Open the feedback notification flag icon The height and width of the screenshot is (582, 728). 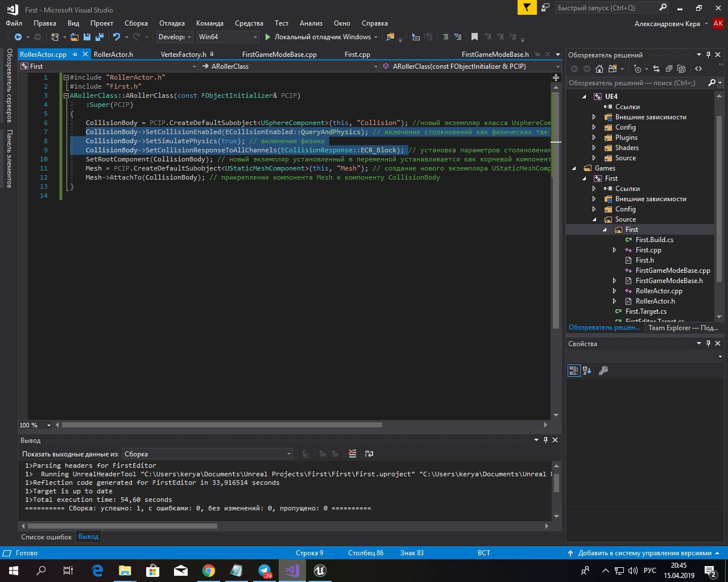point(527,7)
